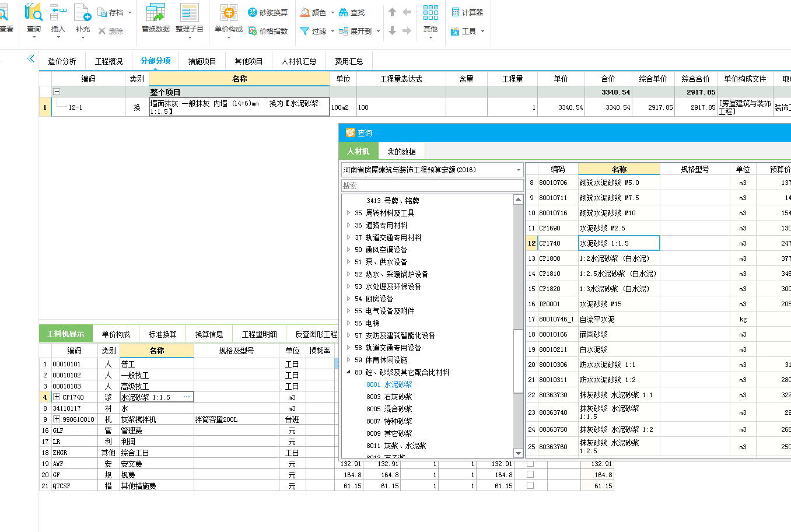Click the search box in 查询 dialog
791x532 pixels.
point(432,185)
